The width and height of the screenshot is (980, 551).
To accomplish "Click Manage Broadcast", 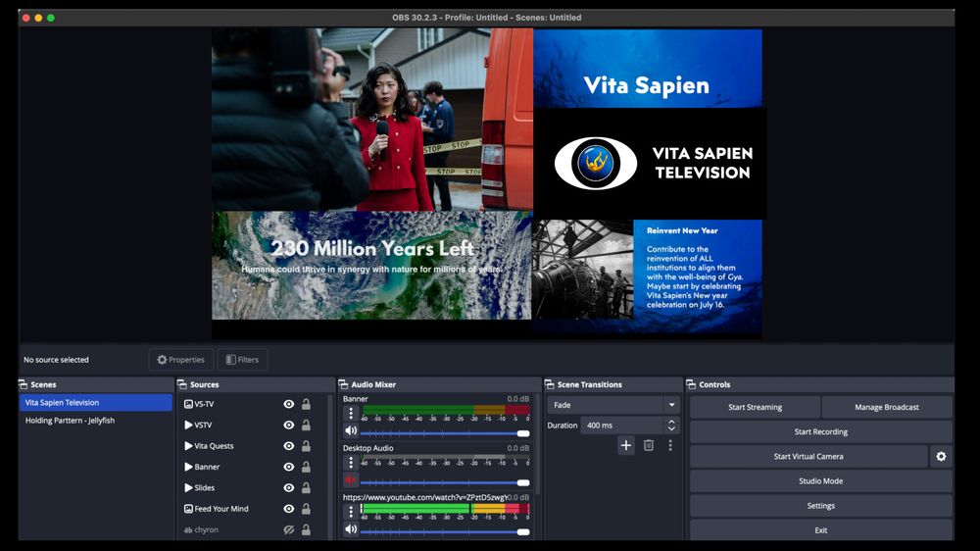I will 887,407.
